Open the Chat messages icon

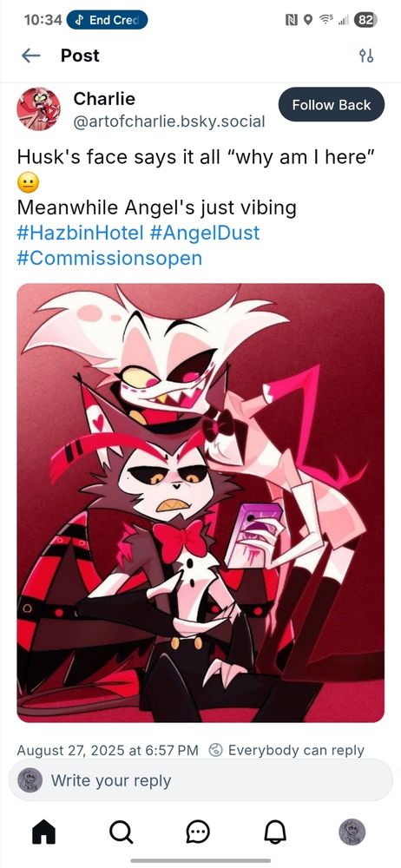coord(198,832)
